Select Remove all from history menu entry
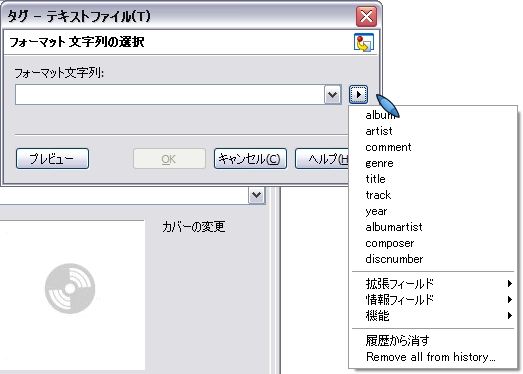523x374 pixels. click(x=433, y=357)
